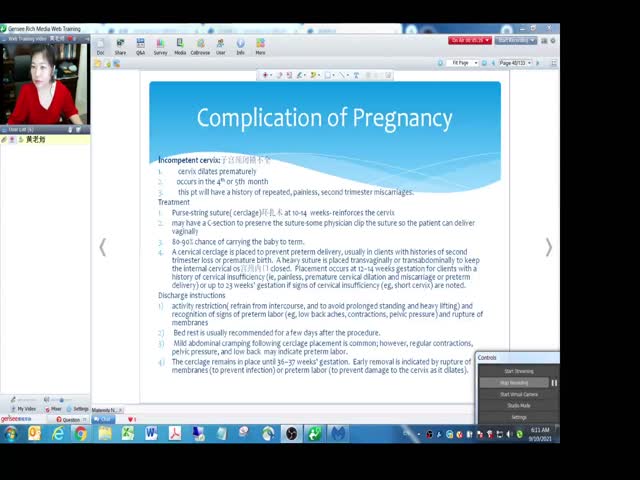Viewport: 640px width, 480px height.
Task: Select the pen annotation tool
Action: 300,75
